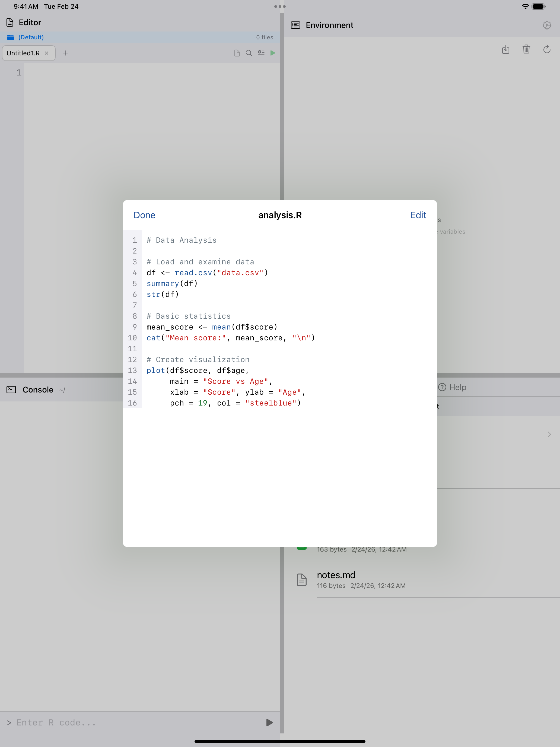
Task: Tap Edit on the analysis.R preview
Action: point(418,215)
